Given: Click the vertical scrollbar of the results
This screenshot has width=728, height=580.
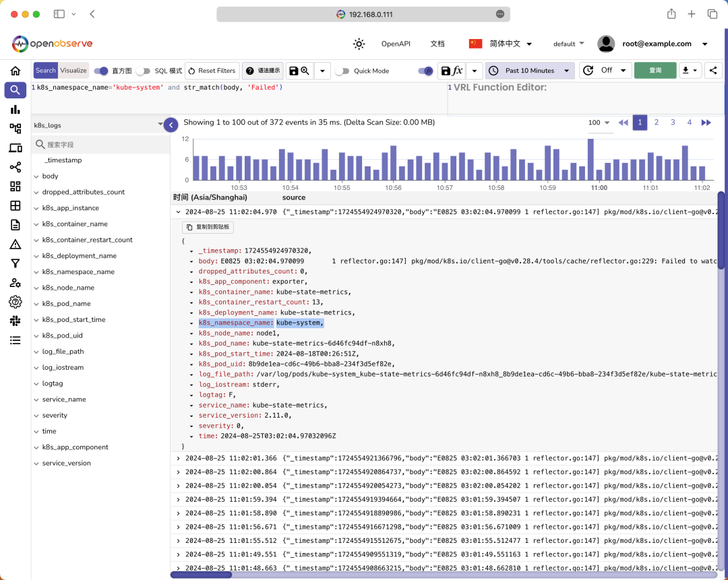Looking at the screenshot, I should tap(721, 230).
